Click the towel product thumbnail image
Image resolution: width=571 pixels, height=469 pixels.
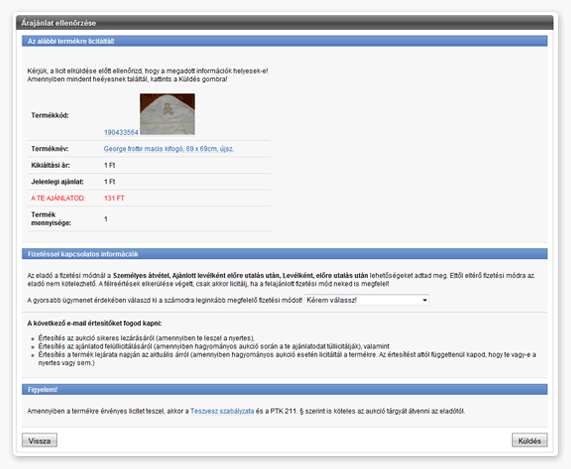(x=168, y=114)
